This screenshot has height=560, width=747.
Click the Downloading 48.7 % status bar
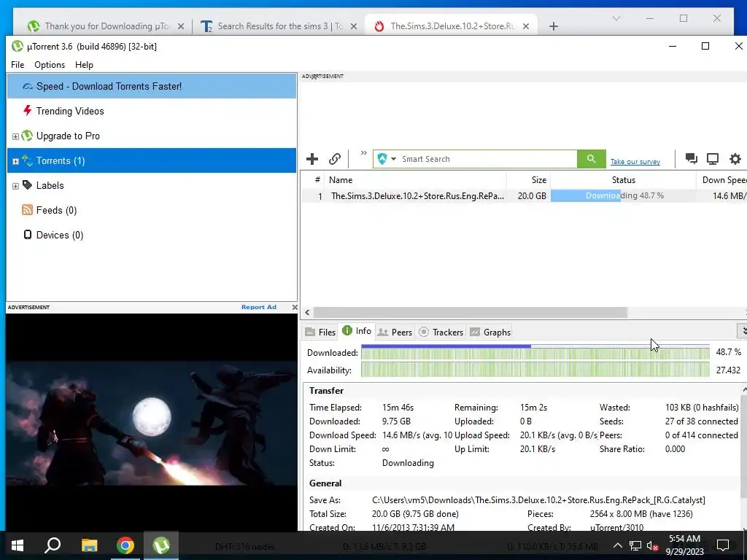pyautogui.click(x=624, y=195)
